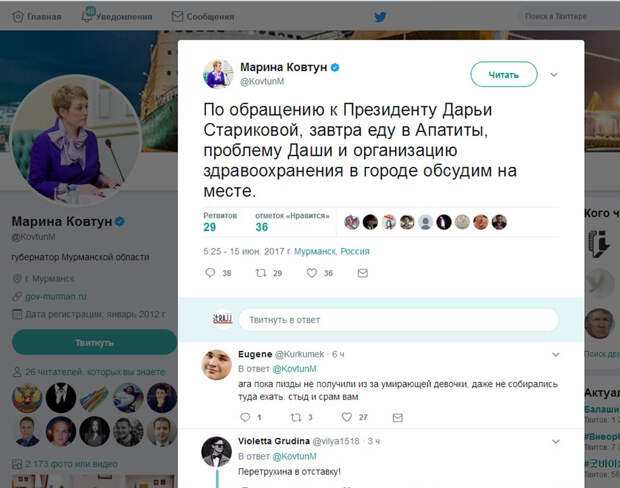Open the Мурманск, Россия location link
The height and width of the screenshot is (488, 620).
click(332, 252)
